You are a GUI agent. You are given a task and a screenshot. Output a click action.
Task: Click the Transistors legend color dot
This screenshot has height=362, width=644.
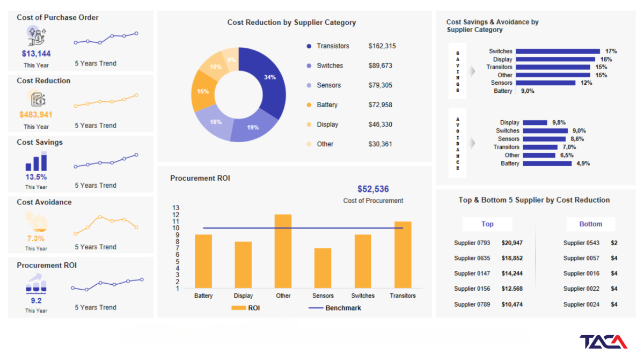(x=309, y=46)
